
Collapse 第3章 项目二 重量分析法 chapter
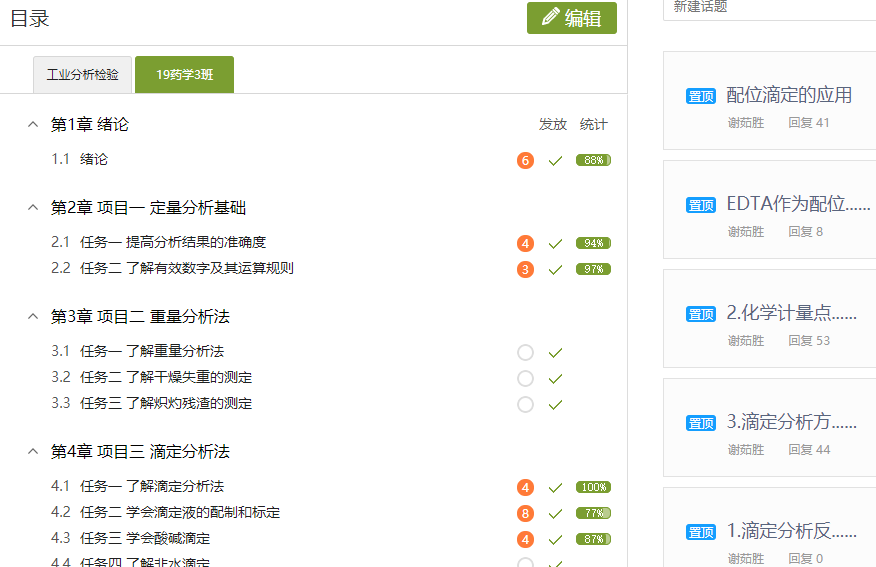tap(33, 317)
